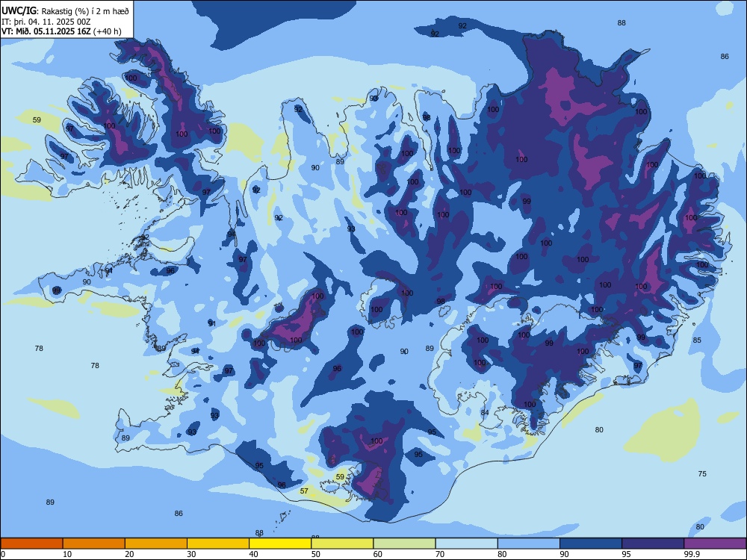Image resolution: width=747 pixels, height=560 pixels.
Task: Click the '84' humidity value on map
Action: [x=485, y=412]
